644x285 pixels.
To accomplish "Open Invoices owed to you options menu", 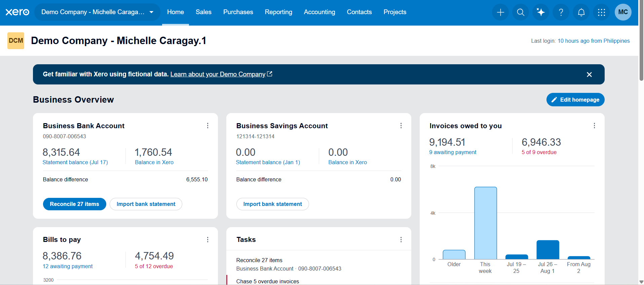I will click(594, 126).
